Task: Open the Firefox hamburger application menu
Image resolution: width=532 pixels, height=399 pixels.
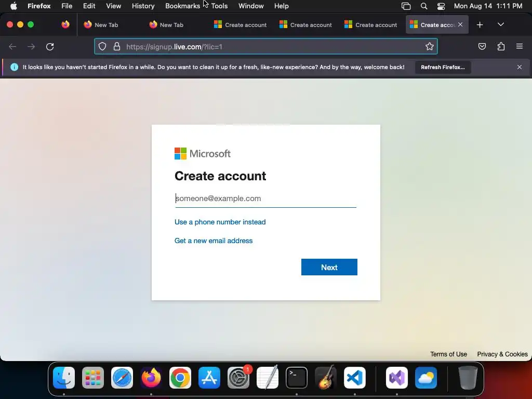Action: click(x=520, y=46)
